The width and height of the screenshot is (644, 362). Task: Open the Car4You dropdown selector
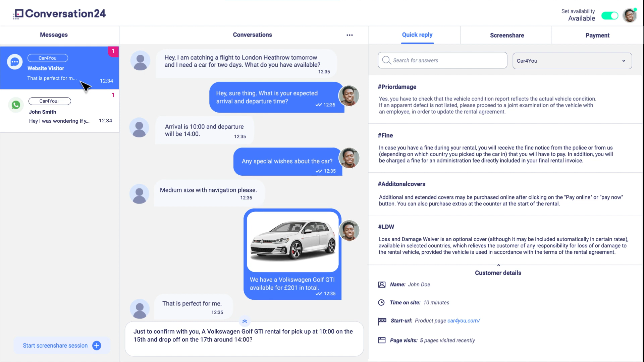[572, 61]
